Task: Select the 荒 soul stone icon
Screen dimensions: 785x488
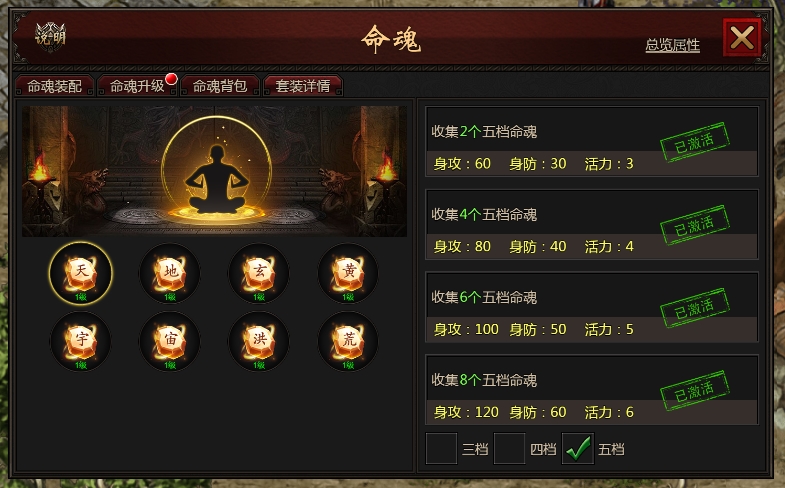Action: click(x=348, y=341)
